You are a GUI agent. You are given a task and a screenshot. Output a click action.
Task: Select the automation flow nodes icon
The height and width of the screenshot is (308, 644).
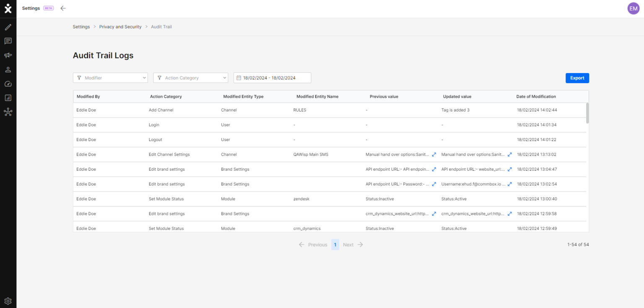8,112
